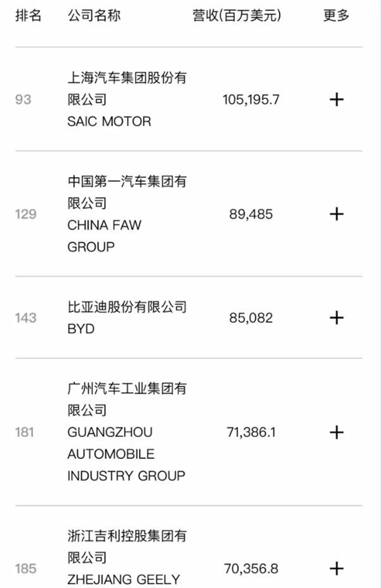Open the 广州汽车工业集团有限公司 entry
Screen dimensions: 381x588
coord(127,399)
